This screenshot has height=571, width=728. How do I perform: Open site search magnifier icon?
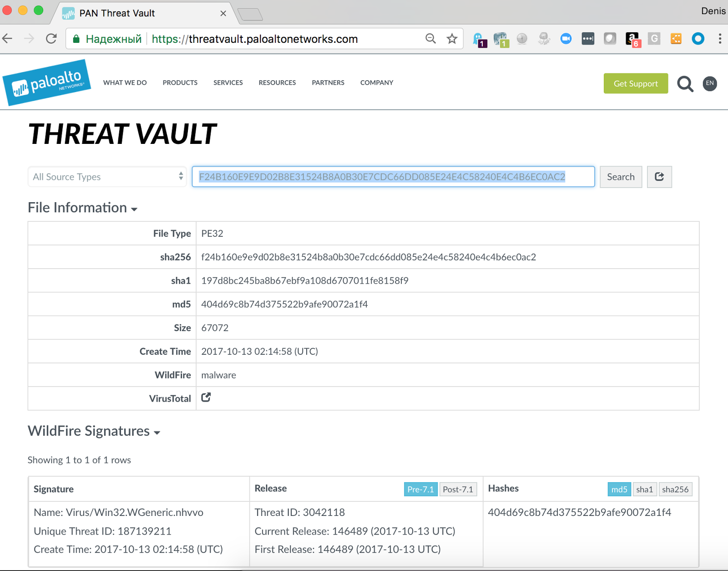(x=685, y=84)
